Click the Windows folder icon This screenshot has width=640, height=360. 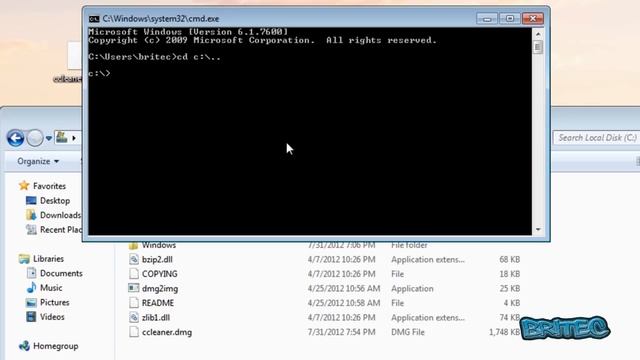133,245
